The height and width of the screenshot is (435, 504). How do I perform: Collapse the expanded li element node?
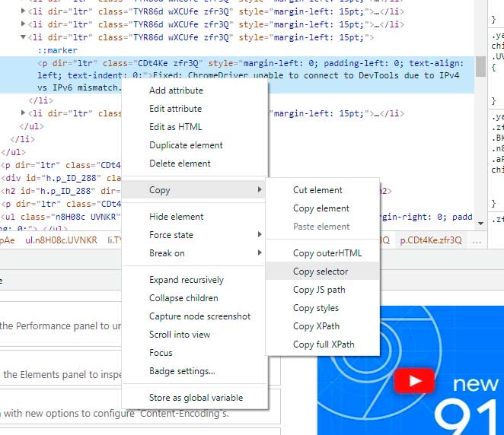click(x=23, y=37)
